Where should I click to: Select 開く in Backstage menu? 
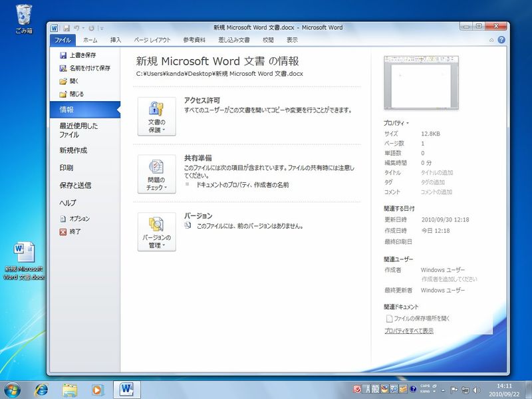click(69, 81)
